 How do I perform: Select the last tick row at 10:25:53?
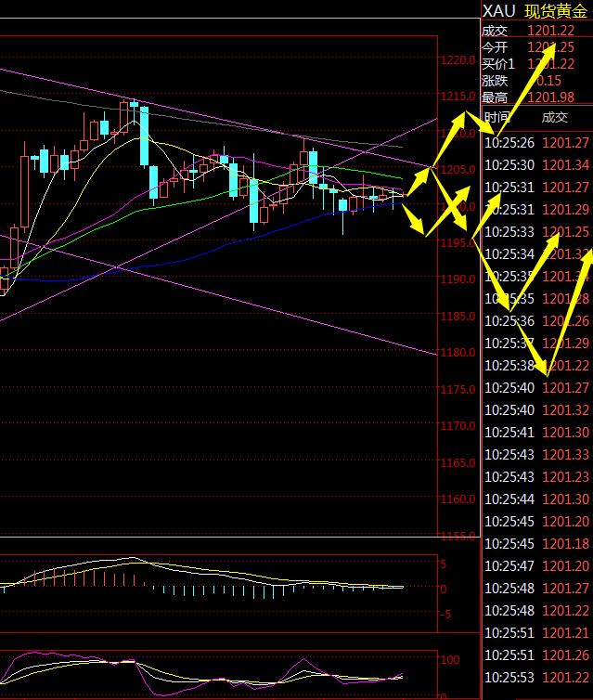pyautogui.click(x=536, y=677)
